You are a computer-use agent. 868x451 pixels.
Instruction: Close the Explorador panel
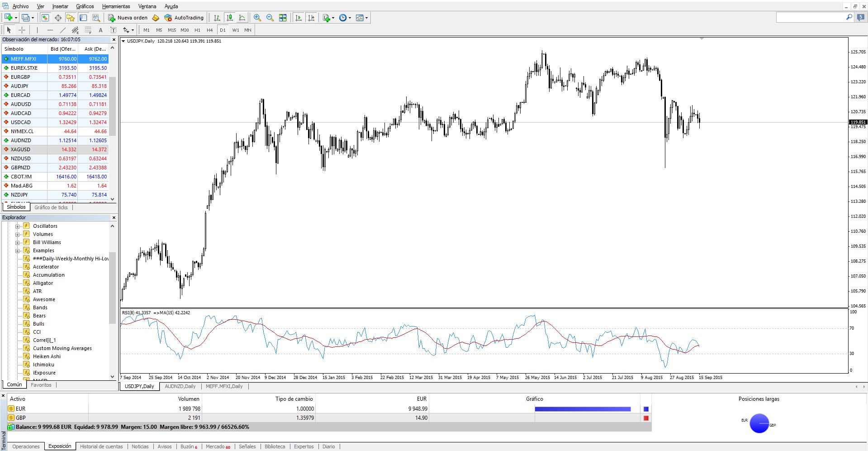pyautogui.click(x=114, y=217)
